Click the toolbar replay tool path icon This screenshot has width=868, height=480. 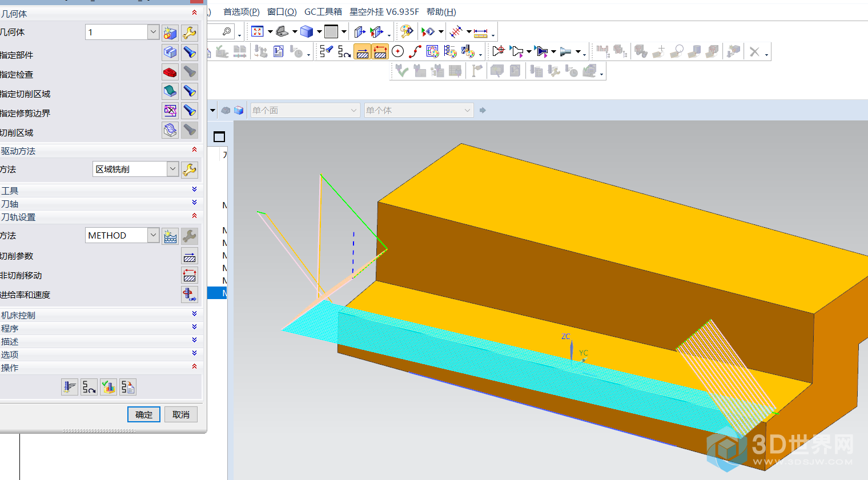point(344,51)
